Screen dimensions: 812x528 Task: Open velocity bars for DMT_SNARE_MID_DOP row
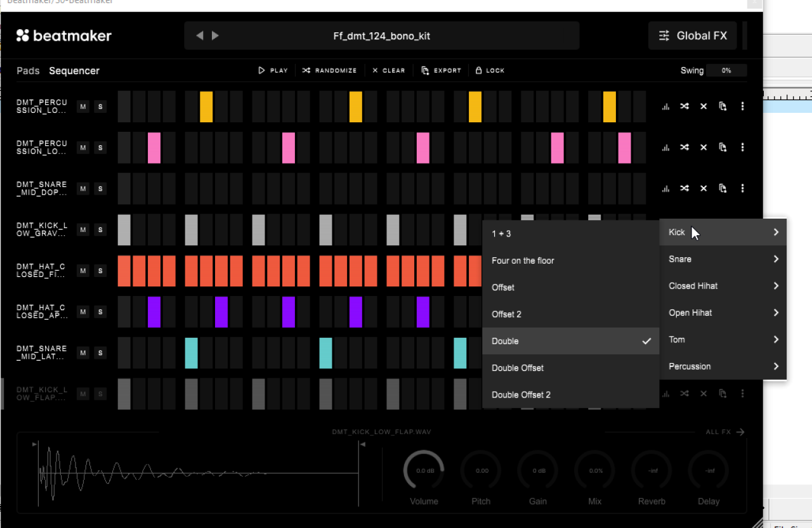pos(665,188)
